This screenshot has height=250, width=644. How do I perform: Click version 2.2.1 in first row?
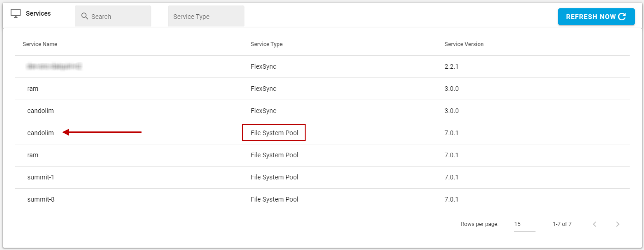[451, 66]
